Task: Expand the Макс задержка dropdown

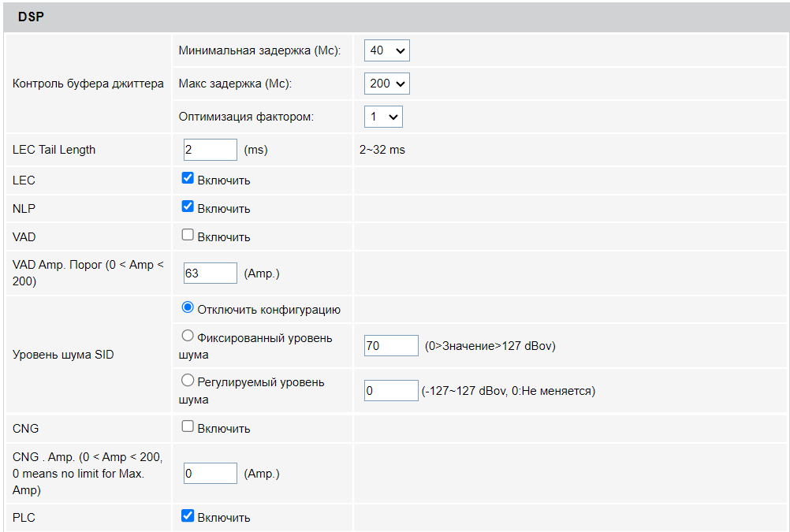Action: [x=386, y=83]
